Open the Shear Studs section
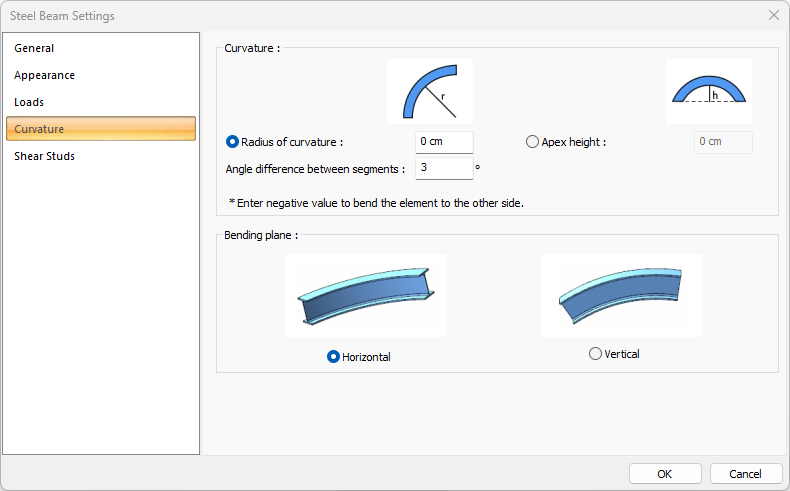Viewport: 790px width, 491px height. [44, 156]
